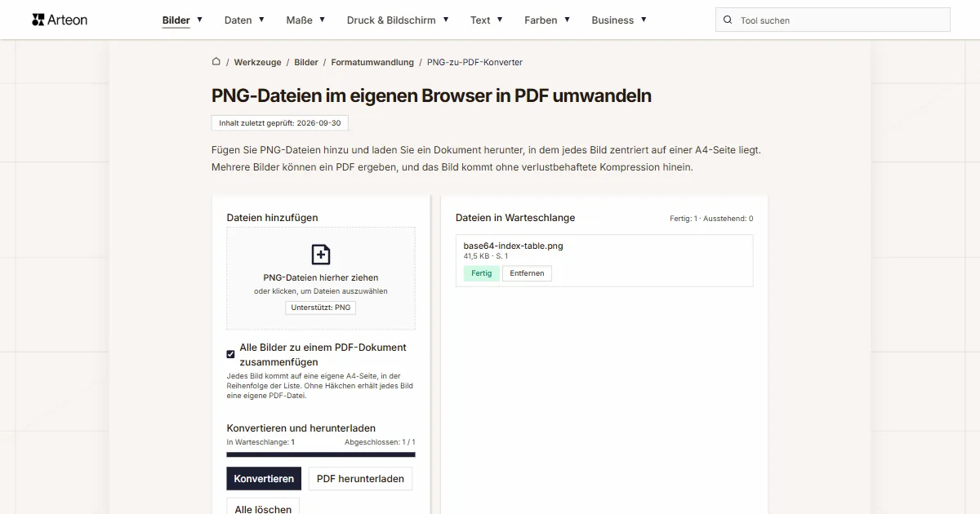Click the 41,5 KB · S. 1 file info
The width and height of the screenshot is (980, 514).
click(486, 256)
